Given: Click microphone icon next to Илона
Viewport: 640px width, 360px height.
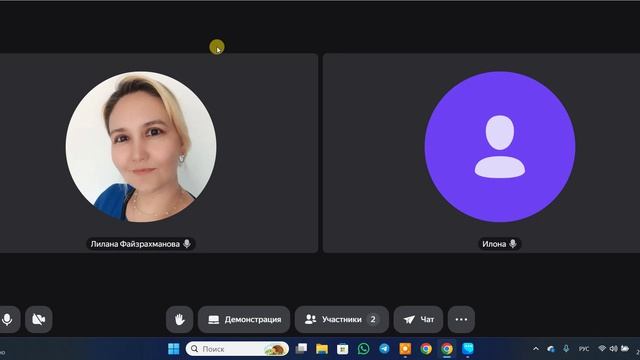Looking at the screenshot, I should [x=513, y=244].
